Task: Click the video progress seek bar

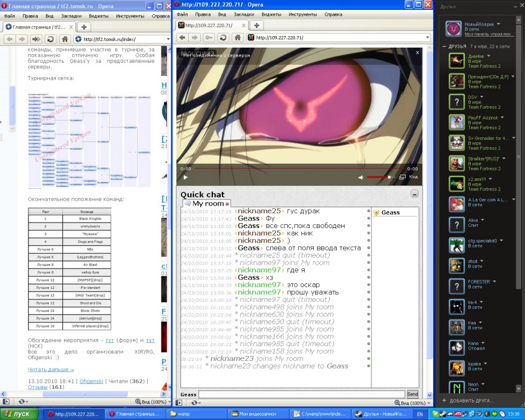Action: coord(299,169)
